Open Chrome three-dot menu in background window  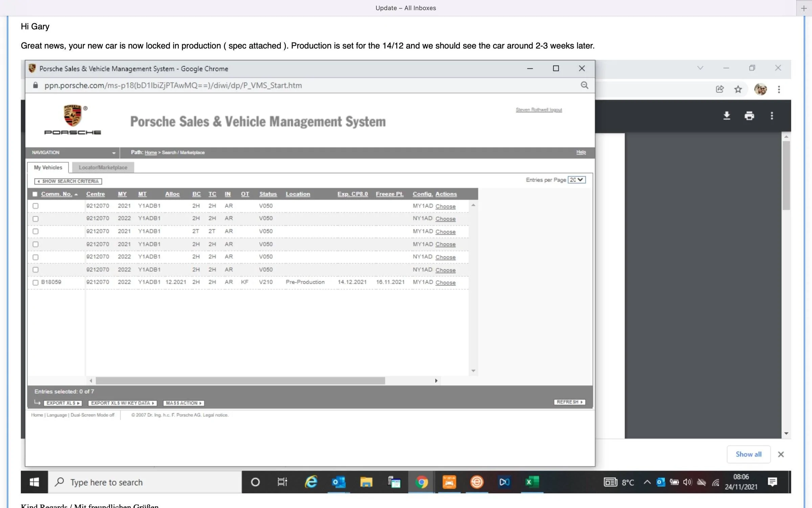[779, 89]
